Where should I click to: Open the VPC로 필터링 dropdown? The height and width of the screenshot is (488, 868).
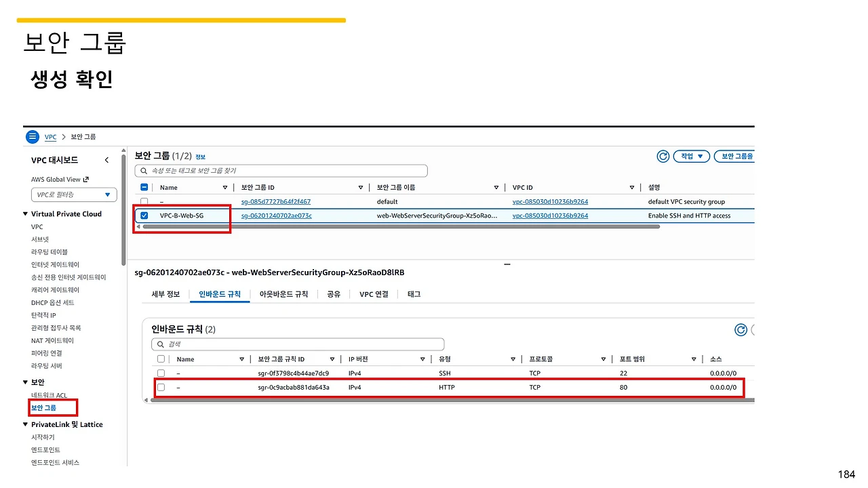pyautogui.click(x=74, y=195)
